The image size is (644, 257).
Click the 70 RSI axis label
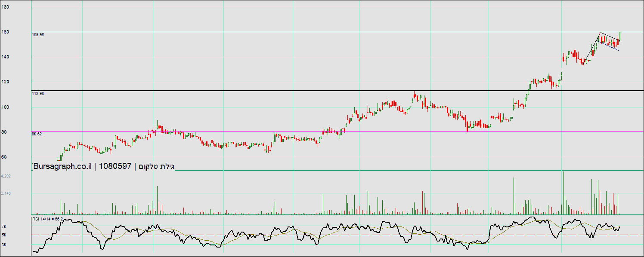pos(3,226)
